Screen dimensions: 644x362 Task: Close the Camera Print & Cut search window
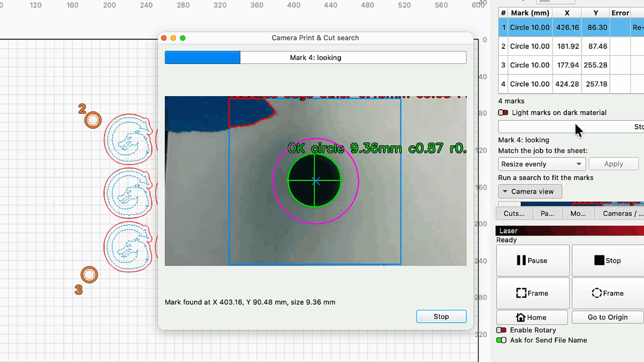(x=164, y=38)
